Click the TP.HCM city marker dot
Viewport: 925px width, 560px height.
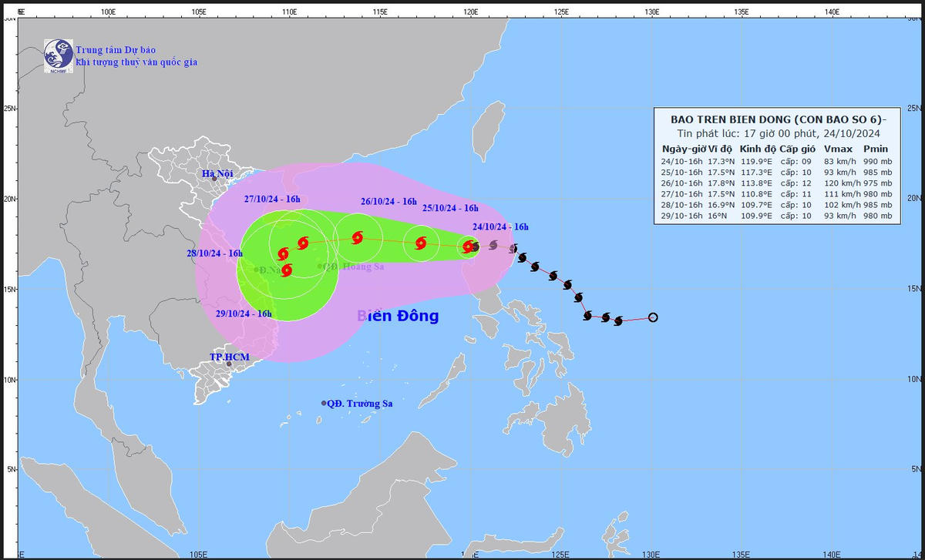click(229, 364)
